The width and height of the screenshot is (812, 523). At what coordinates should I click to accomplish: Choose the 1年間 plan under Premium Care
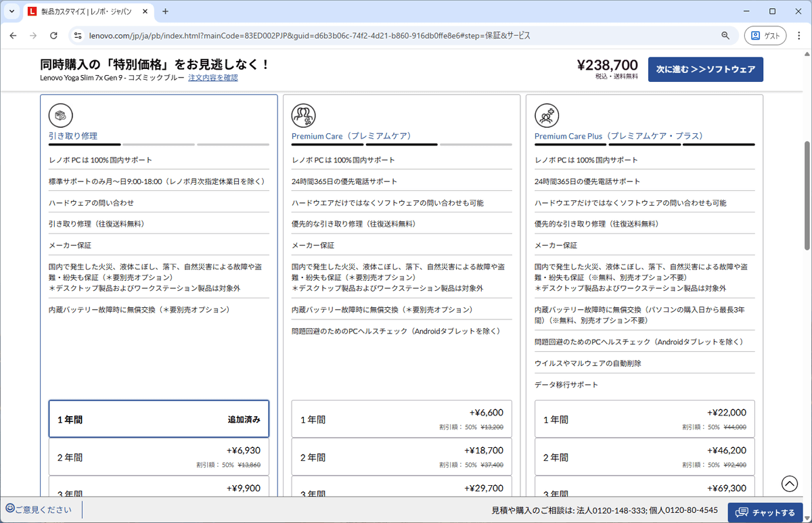(401, 419)
